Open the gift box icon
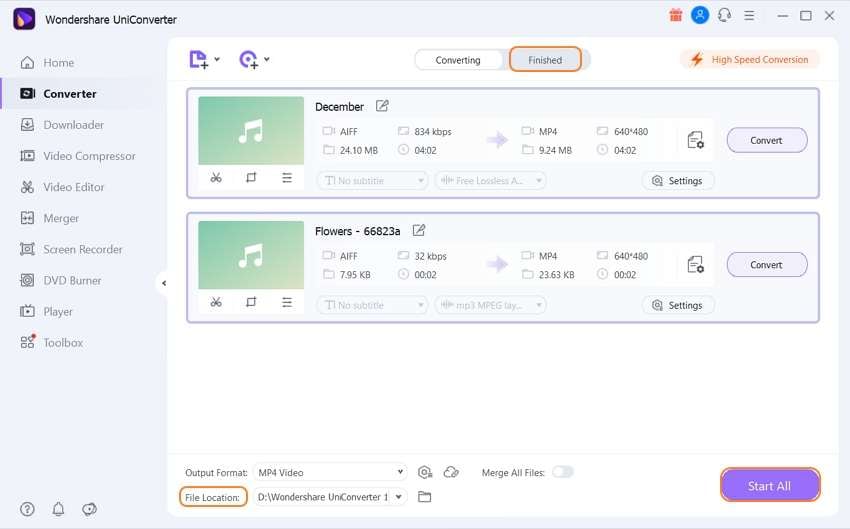Viewport: 850px width, 529px height. 675,15
